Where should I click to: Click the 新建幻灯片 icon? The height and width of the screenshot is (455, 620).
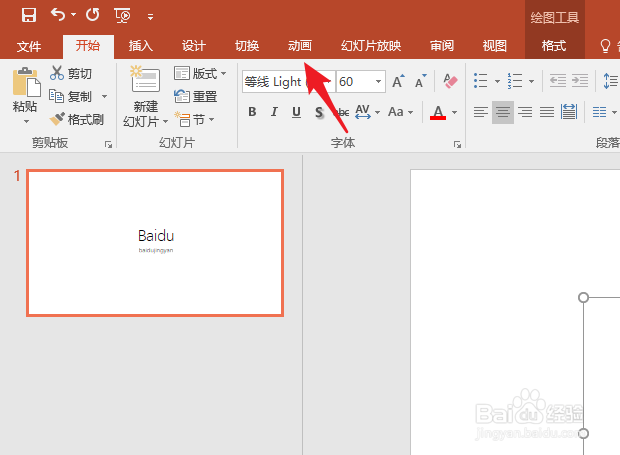[145, 79]
